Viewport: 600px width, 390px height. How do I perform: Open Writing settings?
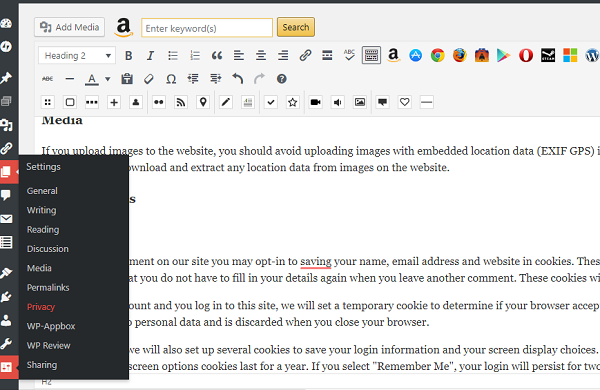pos(41,210)
